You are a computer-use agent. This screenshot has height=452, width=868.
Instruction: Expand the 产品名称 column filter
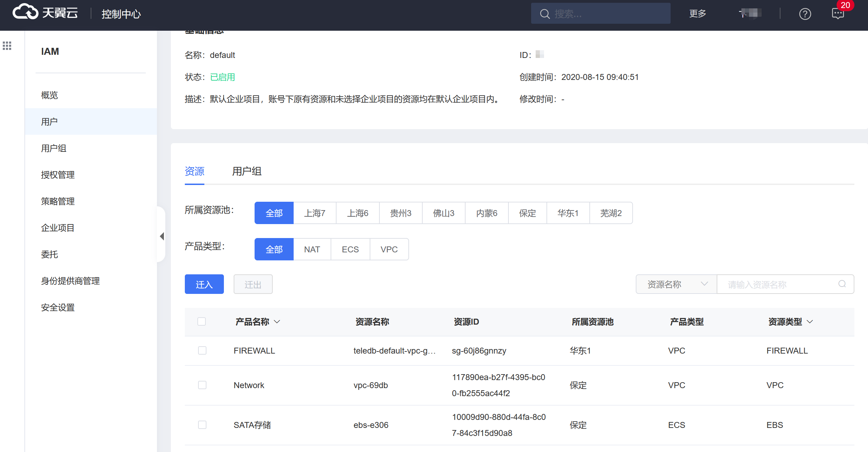(277, 322)
